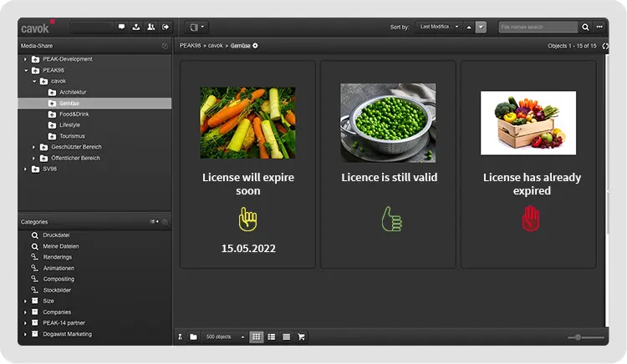Click the Categories panel circular header icon

[x=165, y=221]
